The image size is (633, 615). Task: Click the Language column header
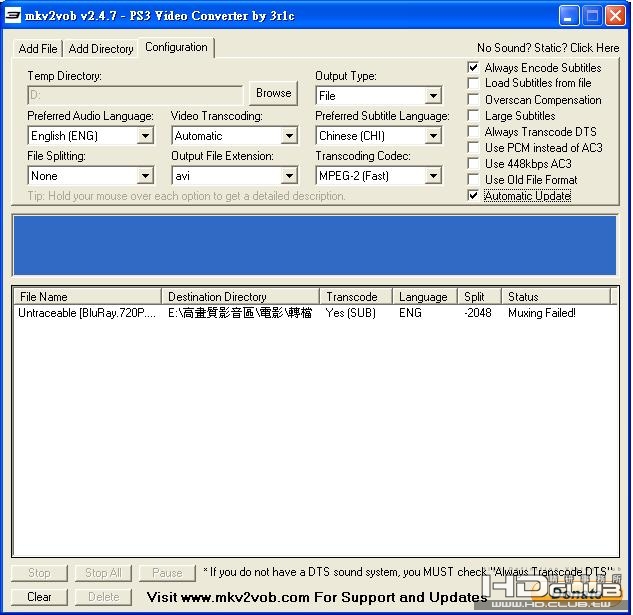point(425,297)
